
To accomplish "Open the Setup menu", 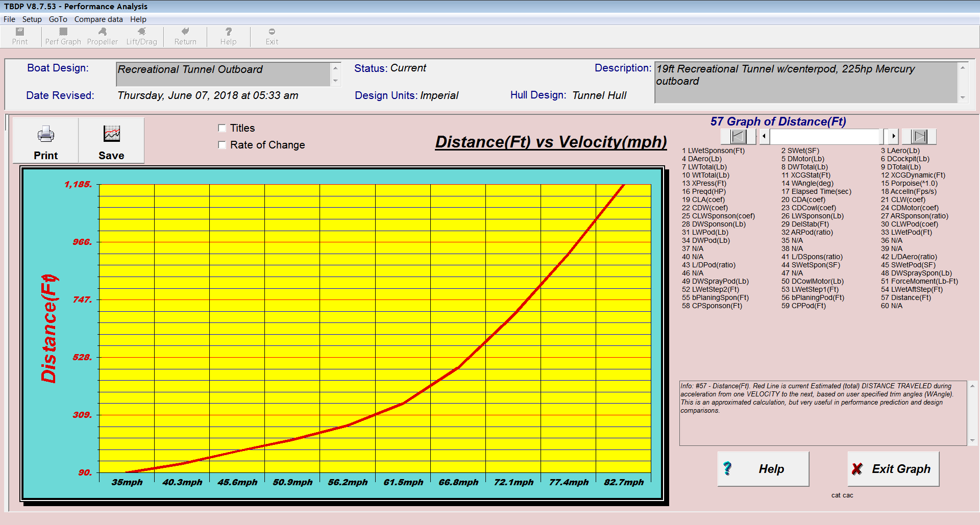I will pyautogui.click(x=32, y=19).
